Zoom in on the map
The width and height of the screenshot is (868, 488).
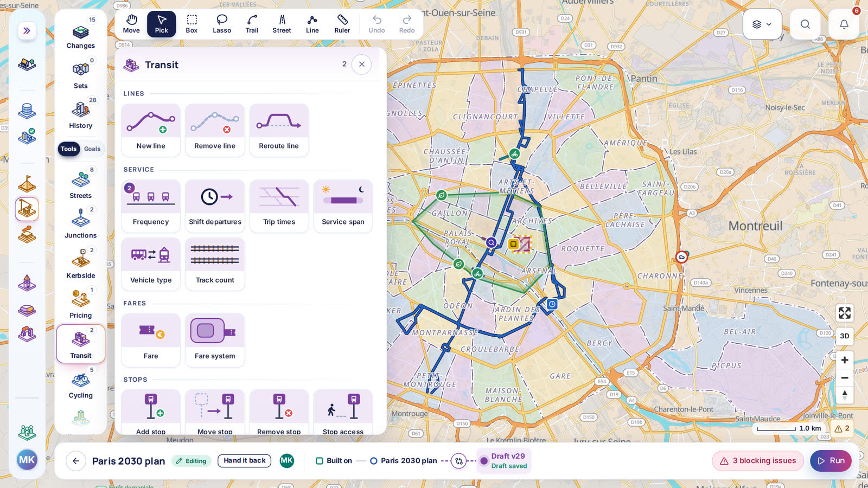point(845,360)
